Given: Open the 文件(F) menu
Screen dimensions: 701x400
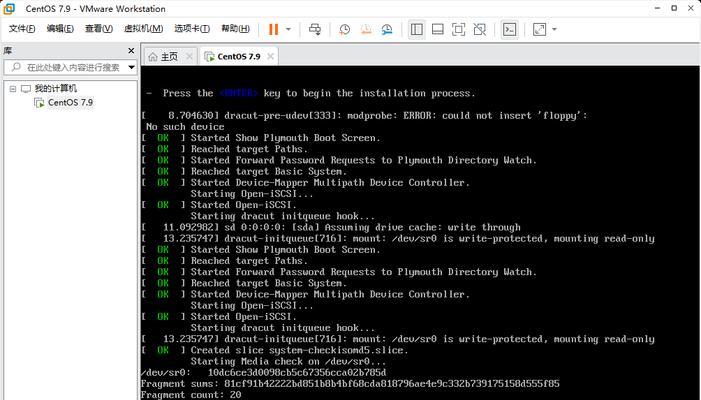Looking at the screenshot, I should [22, 29].
